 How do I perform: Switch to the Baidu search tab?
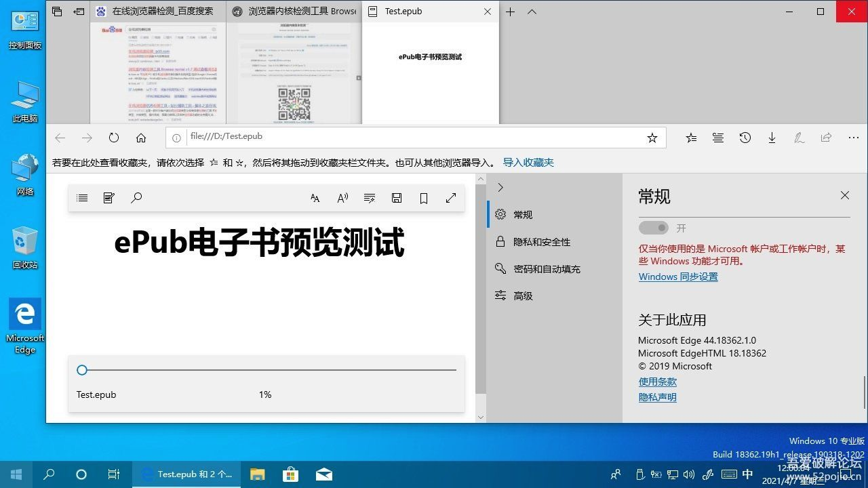pyautogui.click(x=158, y=12)
